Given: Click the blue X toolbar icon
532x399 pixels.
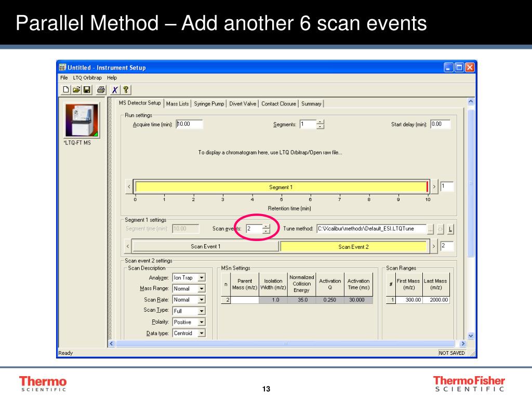Looking at the screenshot, I should tap(115, 89).
